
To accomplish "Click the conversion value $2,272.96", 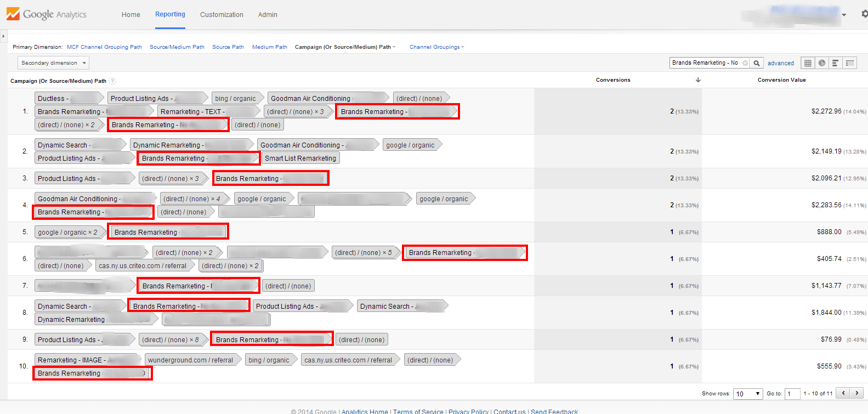I will pos(826,111).
